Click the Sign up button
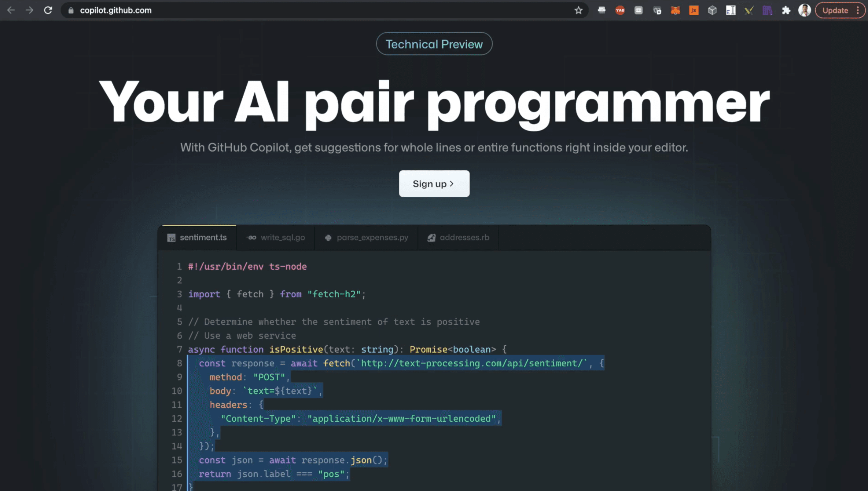Screen dimensions: 868x491 click(434, 184)
